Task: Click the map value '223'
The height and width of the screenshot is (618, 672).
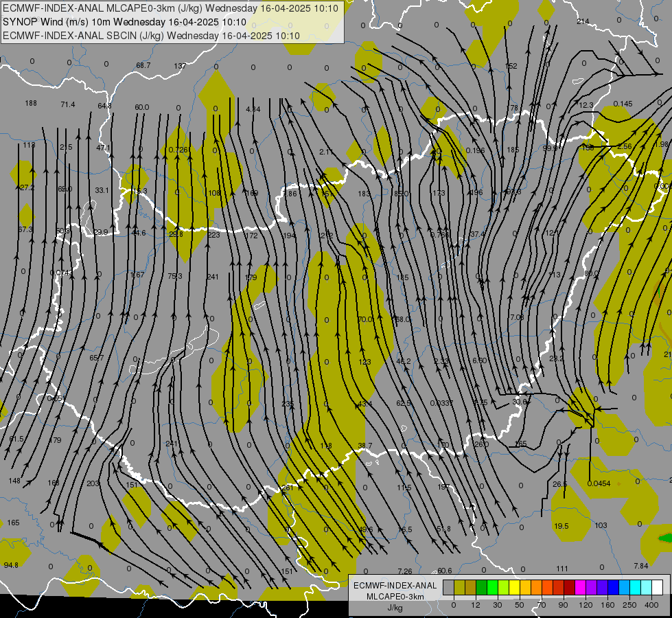Action: point(213,235)
